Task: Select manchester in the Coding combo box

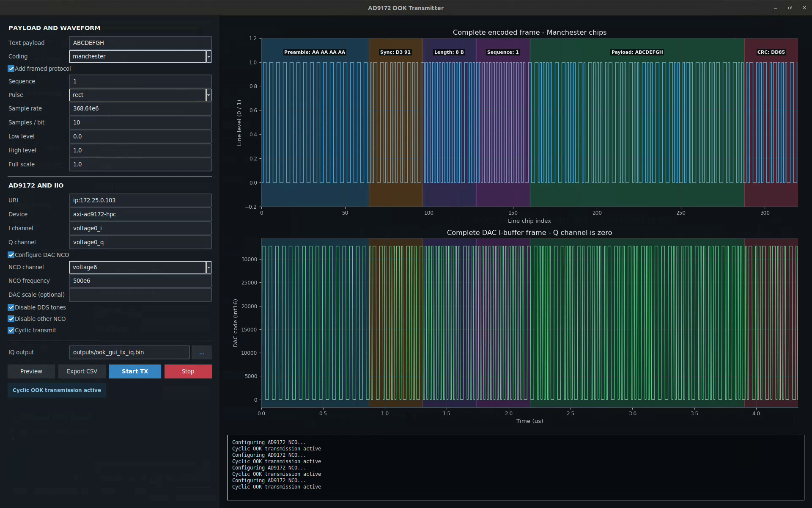Action: pos(137,56)
